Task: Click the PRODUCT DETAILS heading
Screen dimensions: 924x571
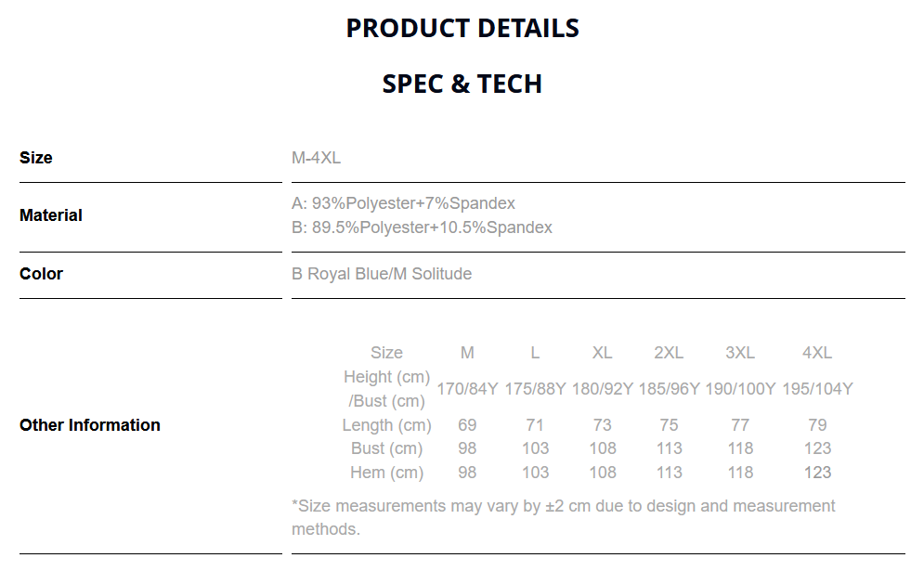Action: pyautogui.click(x=462, y=28)
